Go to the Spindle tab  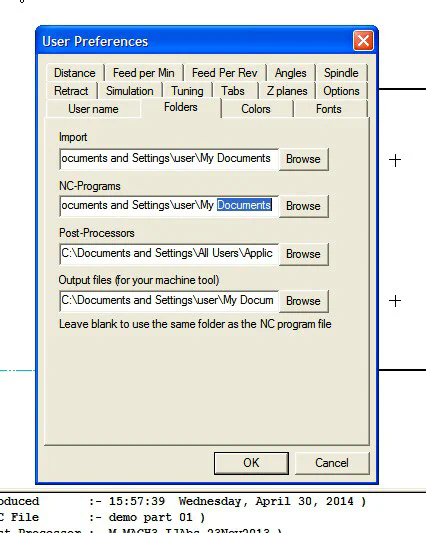[341, 73]
